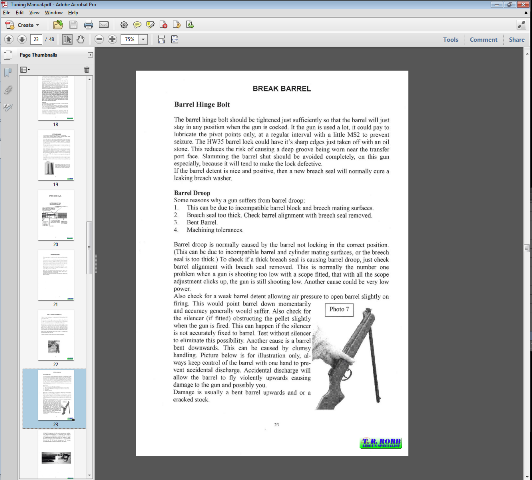Viewport: 532px width, 480px height.
Task: Activate the Hand pan tool
Action: 80,39
